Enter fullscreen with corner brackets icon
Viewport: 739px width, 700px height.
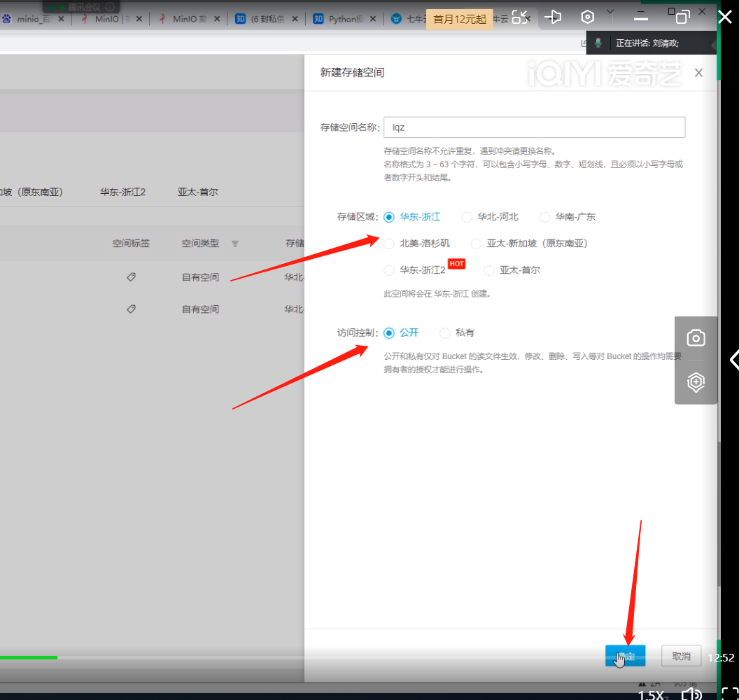coord(730,694)
